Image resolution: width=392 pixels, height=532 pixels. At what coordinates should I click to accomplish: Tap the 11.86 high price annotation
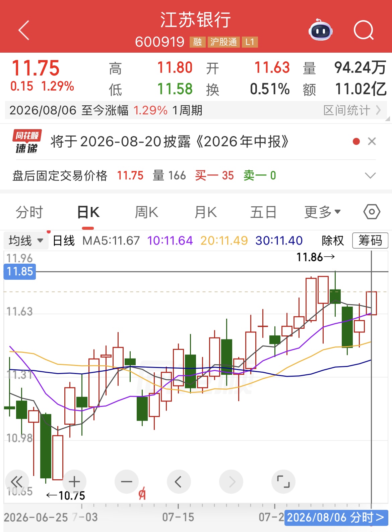pos(316,257)
